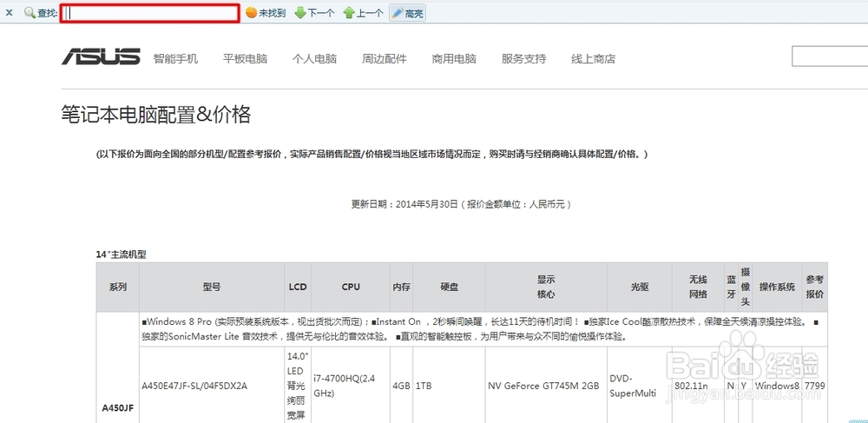The width and height of the screenshot is (868, 423).
Task: Click the 14"主流机型 heading
Action: click(122, 254)
